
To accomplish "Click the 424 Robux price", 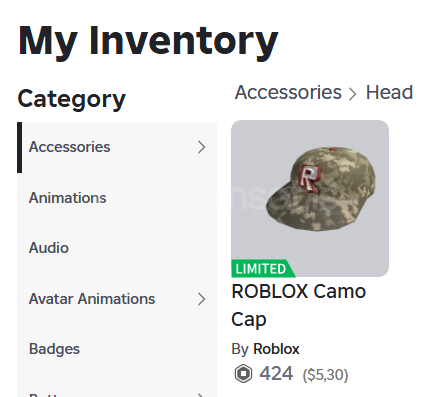I will click(x=276, y=373).
